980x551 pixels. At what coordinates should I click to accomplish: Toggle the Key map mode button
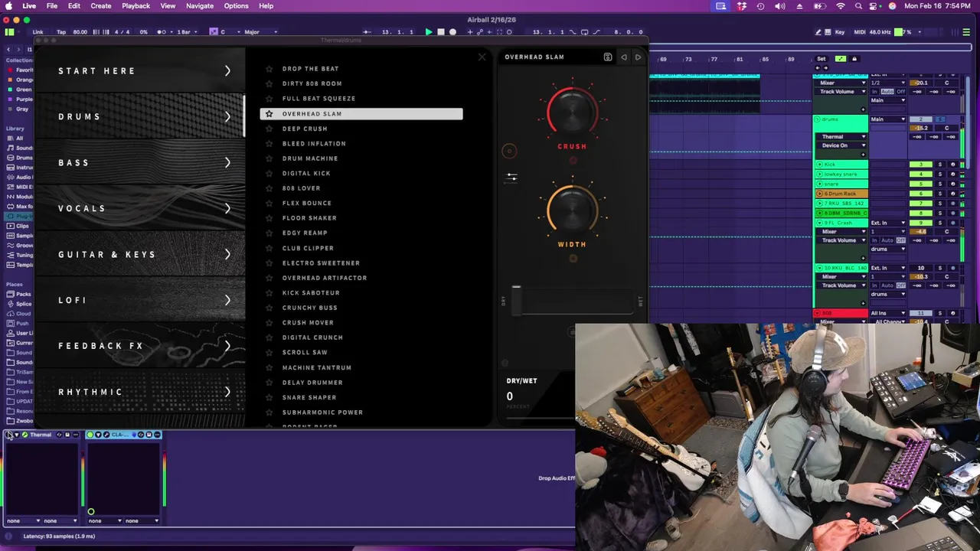pos(840,32)
